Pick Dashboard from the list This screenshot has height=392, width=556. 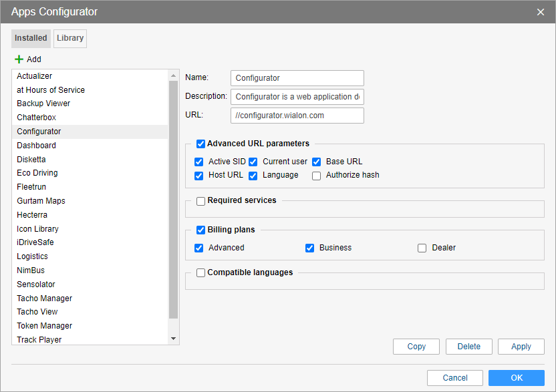tap(90, 146)
